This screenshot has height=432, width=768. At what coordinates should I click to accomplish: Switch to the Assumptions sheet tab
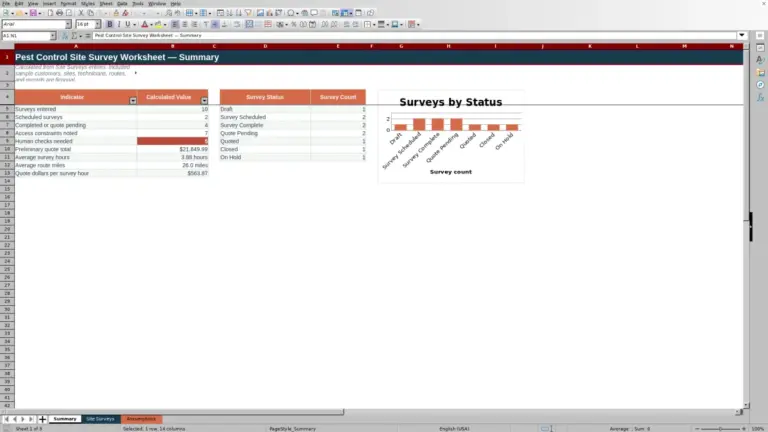[x=141, y=419]
